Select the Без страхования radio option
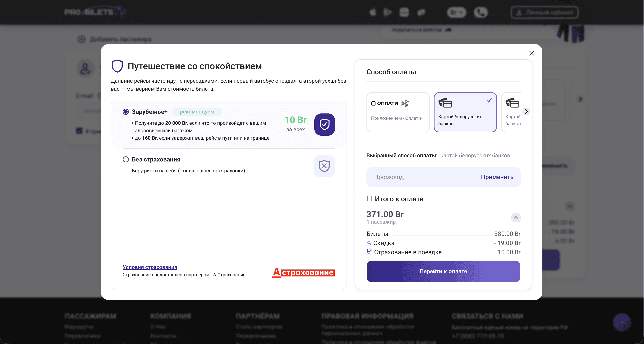Screen dimensions: 644x344 [x=126, y=159]
